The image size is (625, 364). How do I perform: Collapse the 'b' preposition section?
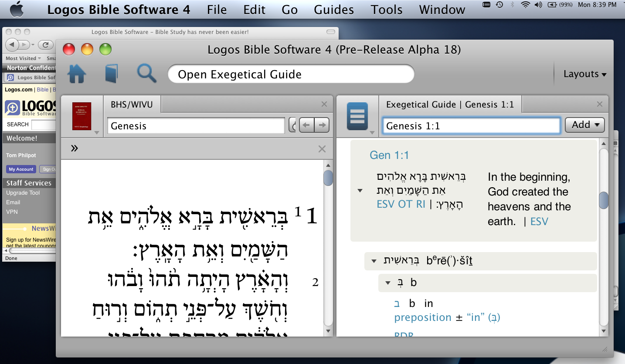click(x=388, y=283)
